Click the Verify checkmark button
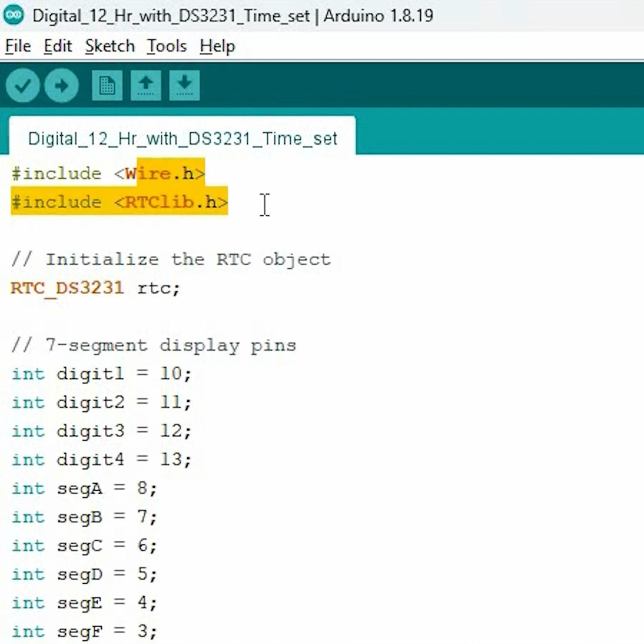Screen dimensions: 644x644 click(x=22, y=86)
